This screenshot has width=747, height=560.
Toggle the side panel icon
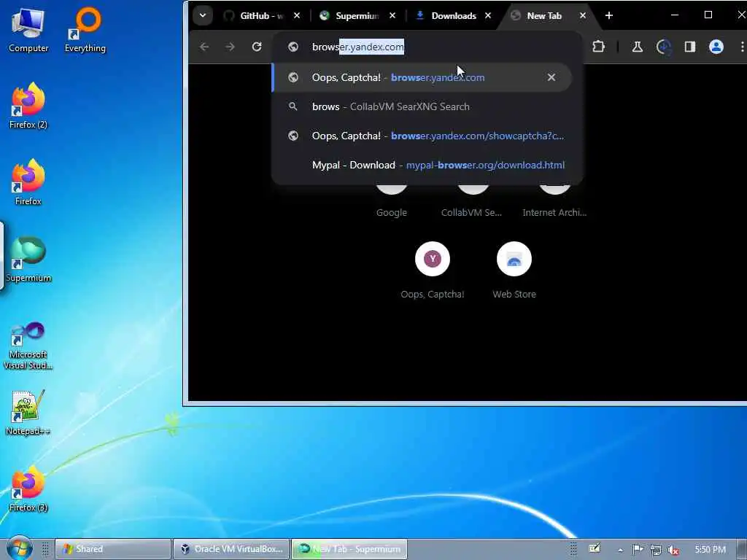click(x=690, y=47)
